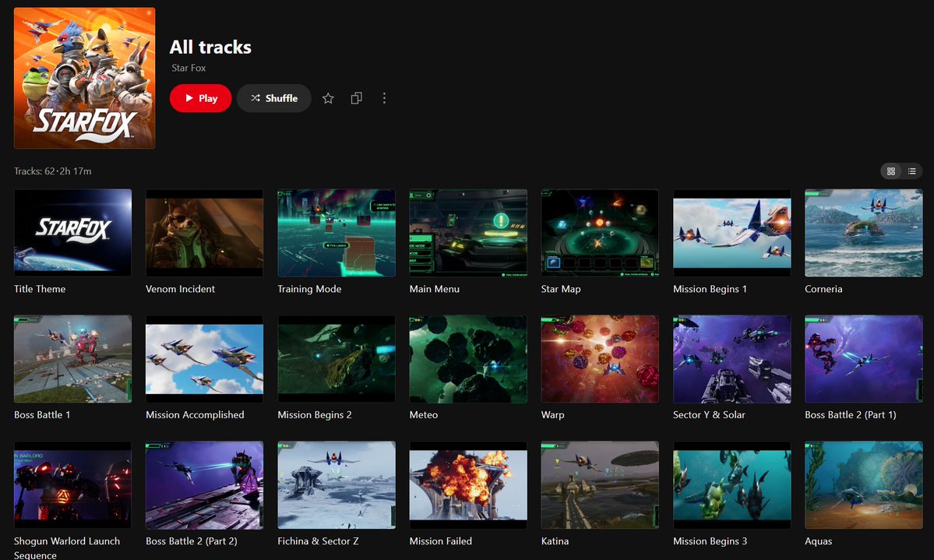Select the Meteo track thumbnail
Screen dimensions: 934x560
pos(468,359)
